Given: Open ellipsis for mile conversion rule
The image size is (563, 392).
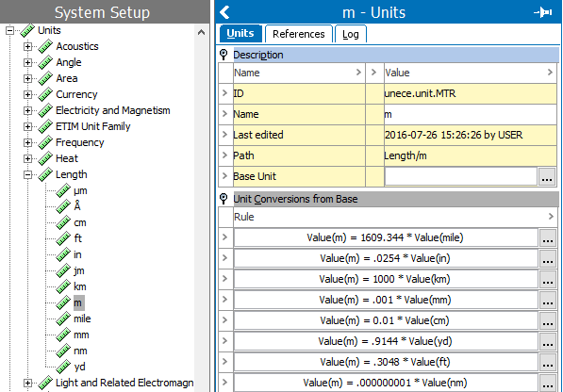Looking at the screenshot, I should pos(548,237).
